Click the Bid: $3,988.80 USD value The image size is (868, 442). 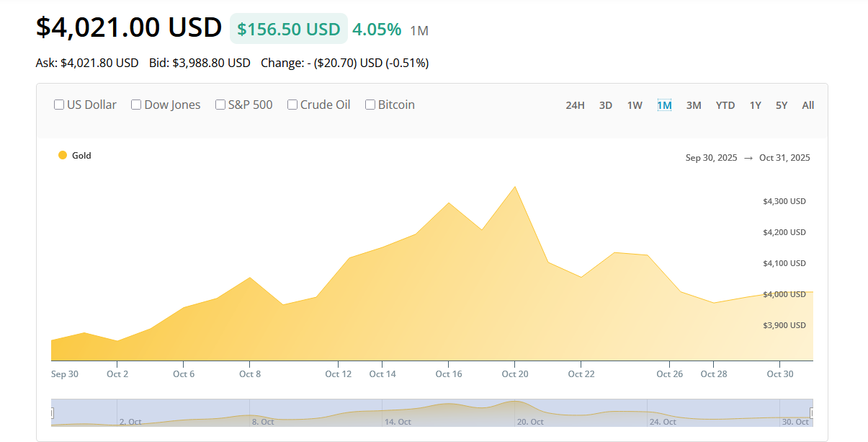[200, 63]
